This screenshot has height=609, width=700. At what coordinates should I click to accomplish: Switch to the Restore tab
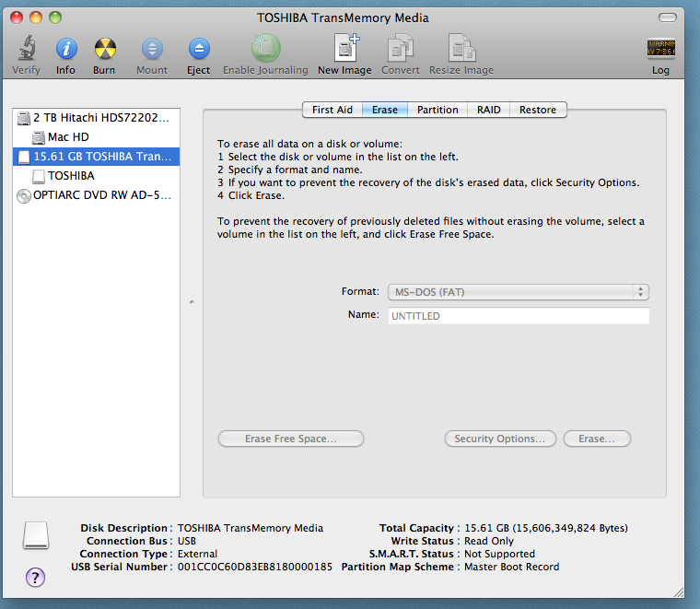click(538, 110)
